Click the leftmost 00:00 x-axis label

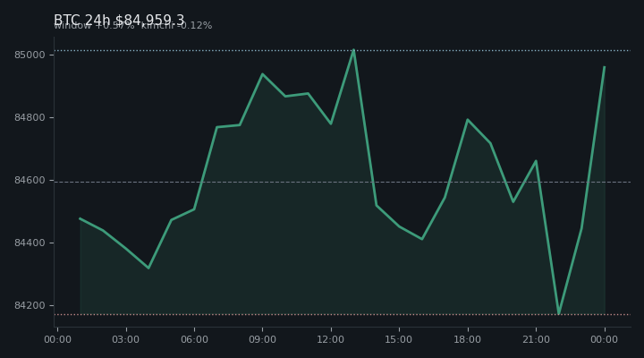57,339
